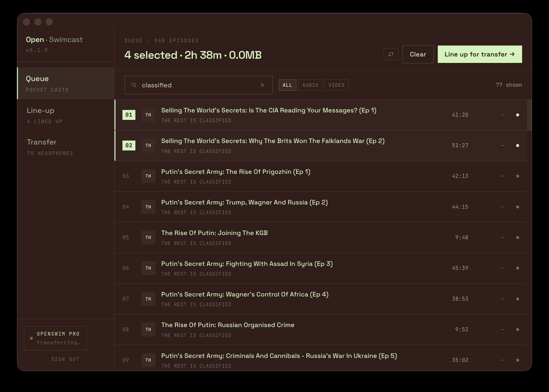549x392 pixels.
Task: Open the Line-up section in sidebar
Action: (x=66, y=115)
